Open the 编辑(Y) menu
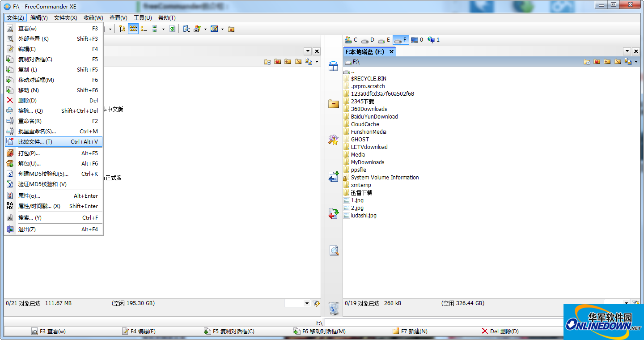Screen dimensions: 644x340 pyautogui.click(x=39, y=18)
